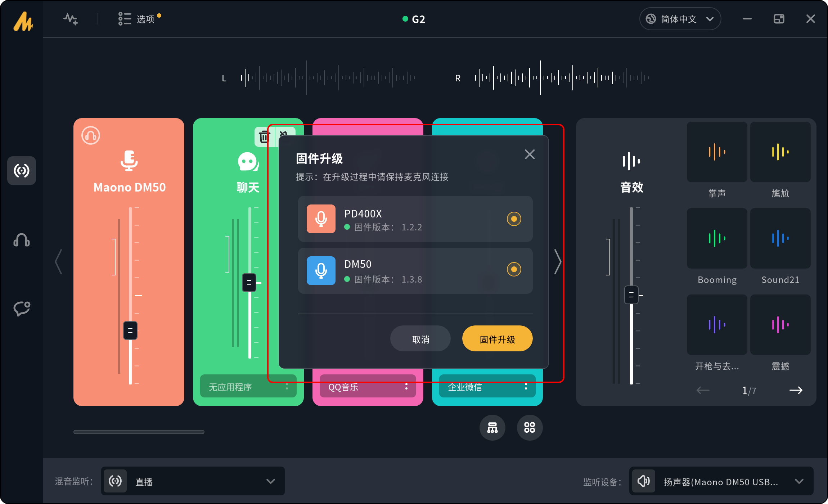Select the DM50 device radio button

[514, 269]
